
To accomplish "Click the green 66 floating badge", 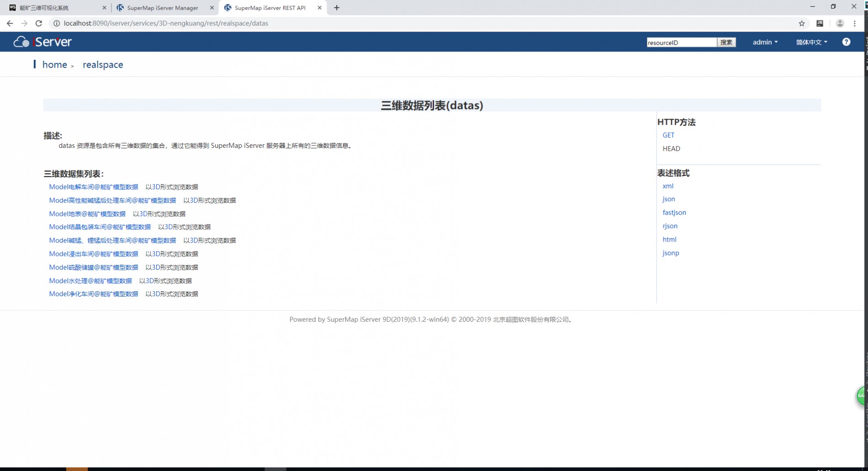I will [x=861, y=396].
